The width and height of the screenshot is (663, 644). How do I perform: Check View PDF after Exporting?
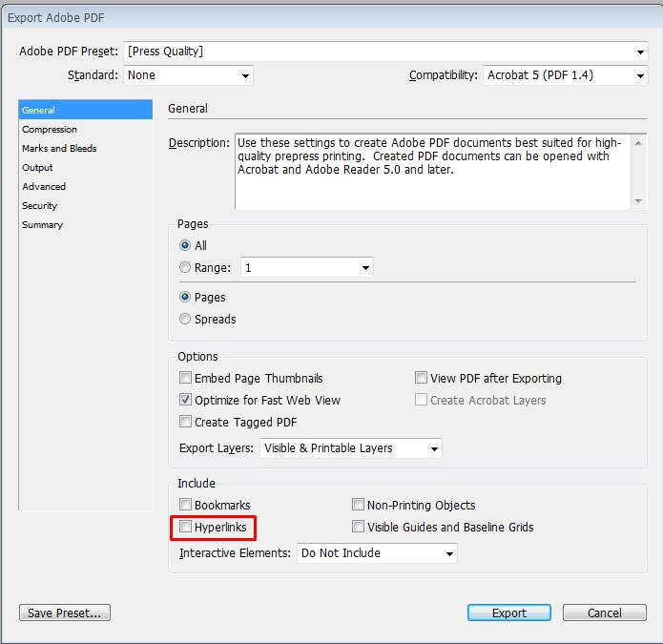tap(421, 377)
